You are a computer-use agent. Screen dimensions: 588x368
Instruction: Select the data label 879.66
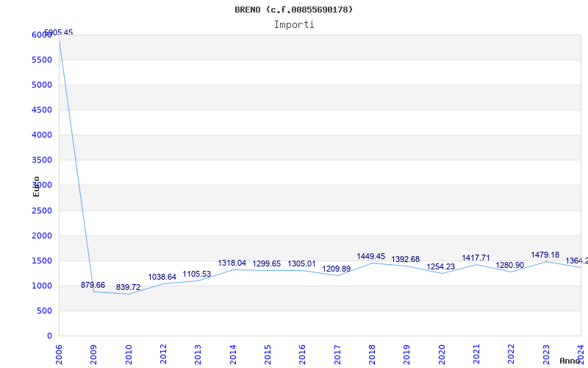[93, 285]
